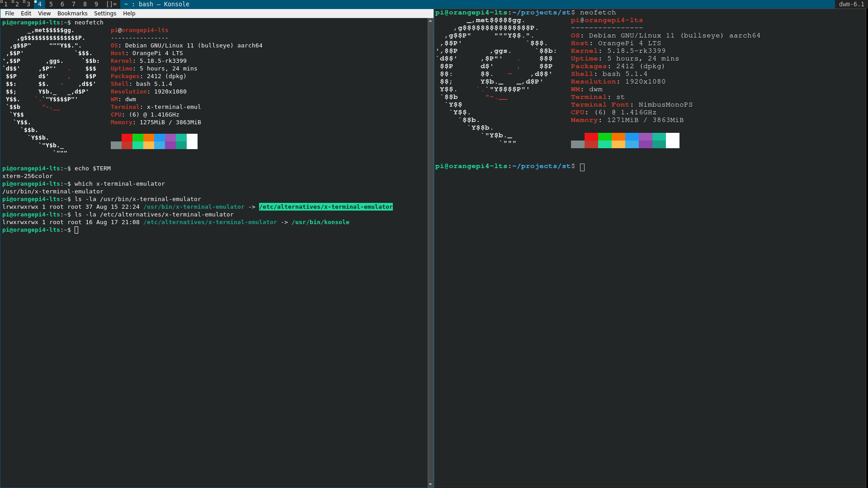
Task: Click the orange color block in st neofetch
Action: click(x=618, y=136)
